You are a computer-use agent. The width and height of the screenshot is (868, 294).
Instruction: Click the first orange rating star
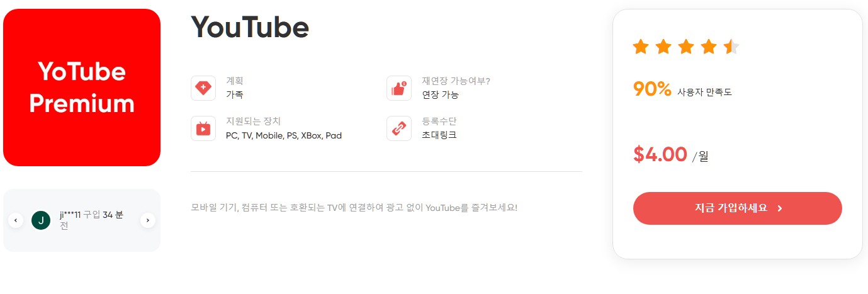(641, 47)
